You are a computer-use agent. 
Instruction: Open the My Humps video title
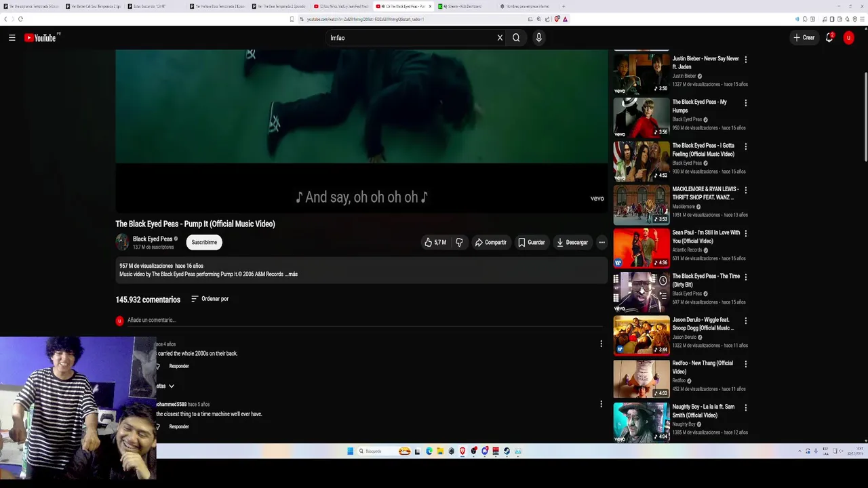tap(699, 106)
